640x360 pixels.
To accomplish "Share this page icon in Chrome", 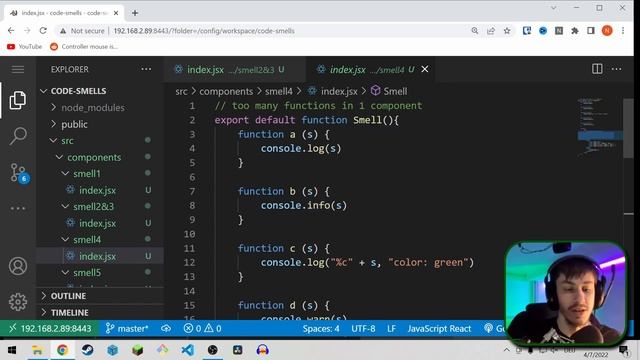I will click(491, 31).
